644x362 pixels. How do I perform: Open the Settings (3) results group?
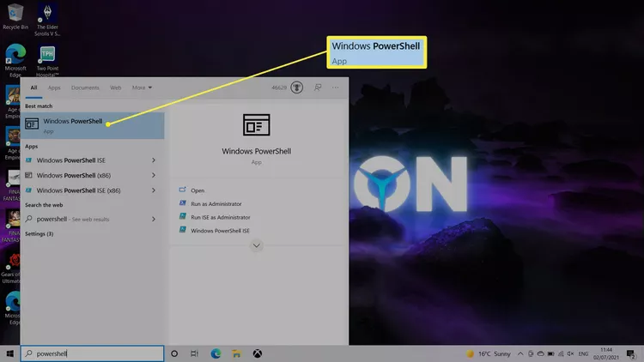pyautogui.click(x=39, y=234)
